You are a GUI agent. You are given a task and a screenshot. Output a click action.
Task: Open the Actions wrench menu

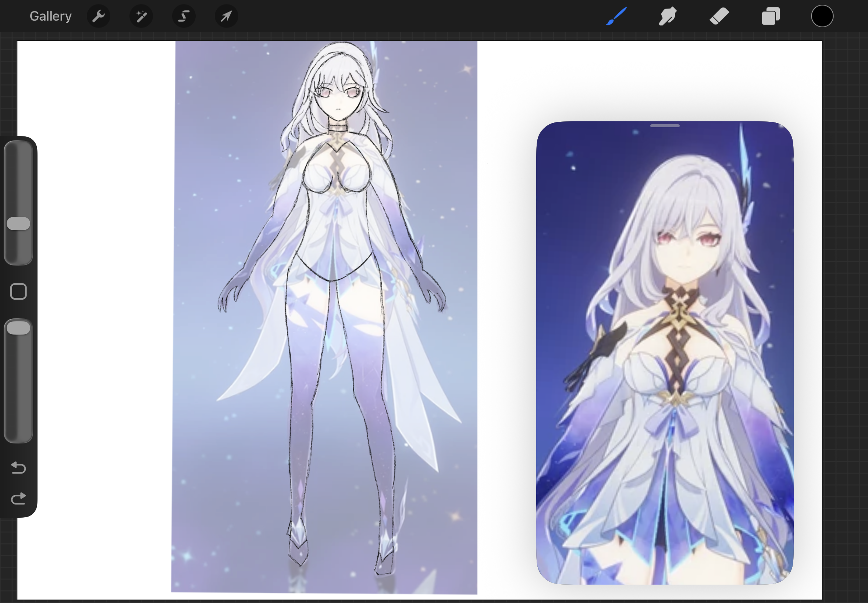click(x=99, y=16)
